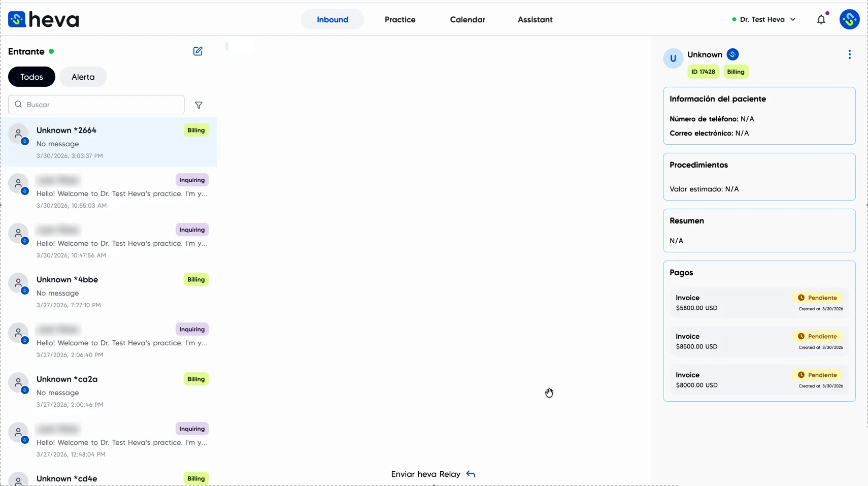868x486 pixels.
Task: Click the Valor estimado: N/A text
Action: [704, 189]
